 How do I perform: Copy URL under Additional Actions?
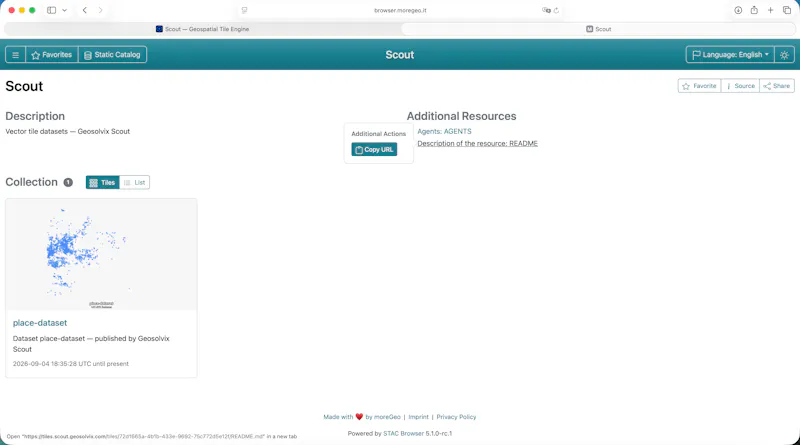point(374,150)
